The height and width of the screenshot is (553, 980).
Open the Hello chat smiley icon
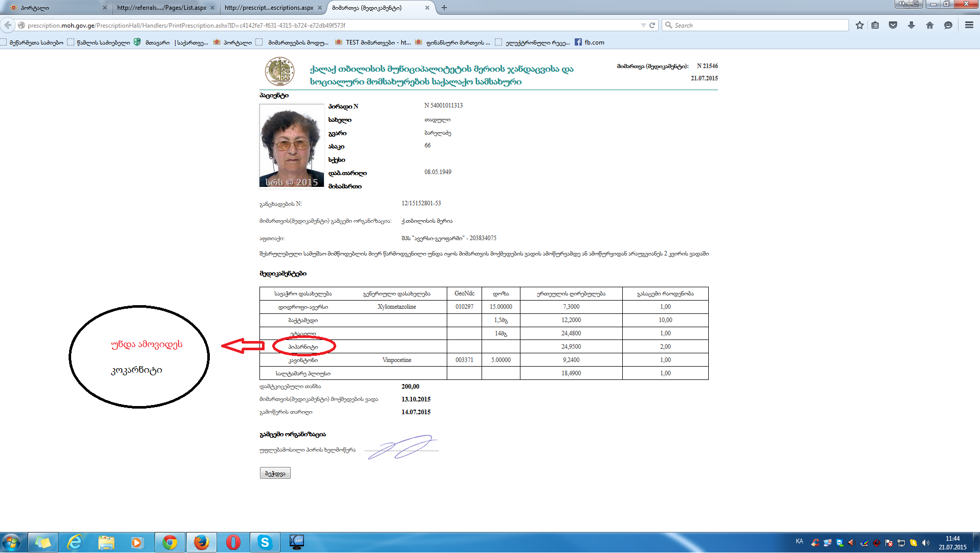pos(948,25)
